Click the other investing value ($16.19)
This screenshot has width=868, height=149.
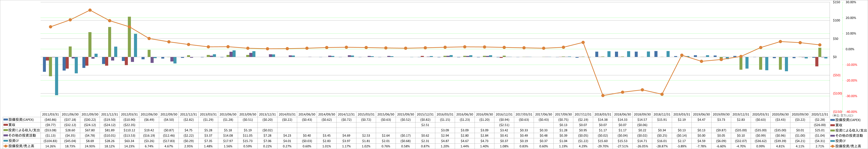(149, 136)
